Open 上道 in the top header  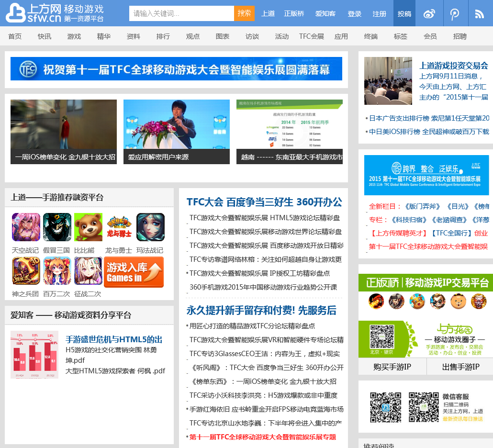(x=268, y=13)
